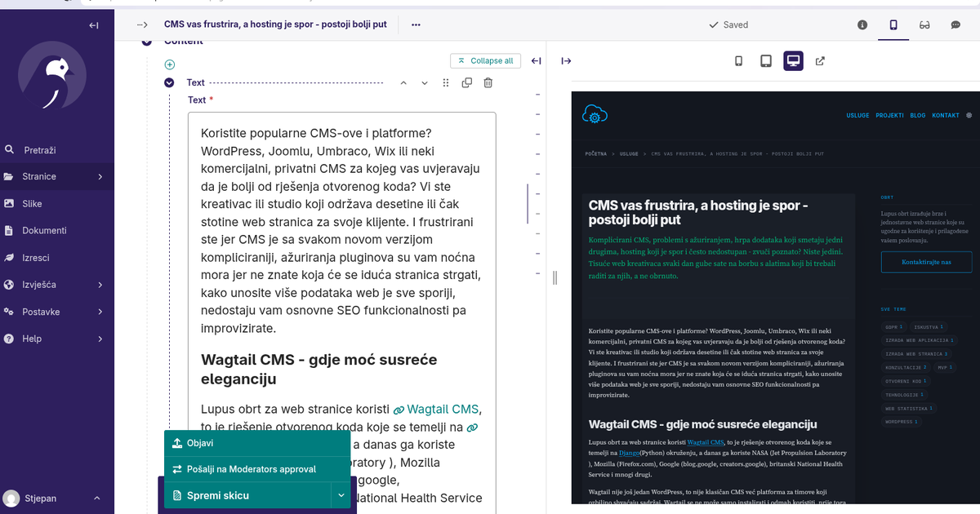
Task: Click PROJEKTI in the preview navigation
Action: tap(889, 115)
